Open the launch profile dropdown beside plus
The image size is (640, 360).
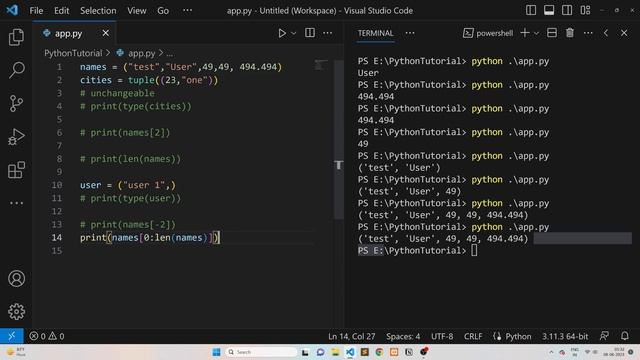point(536,33)
